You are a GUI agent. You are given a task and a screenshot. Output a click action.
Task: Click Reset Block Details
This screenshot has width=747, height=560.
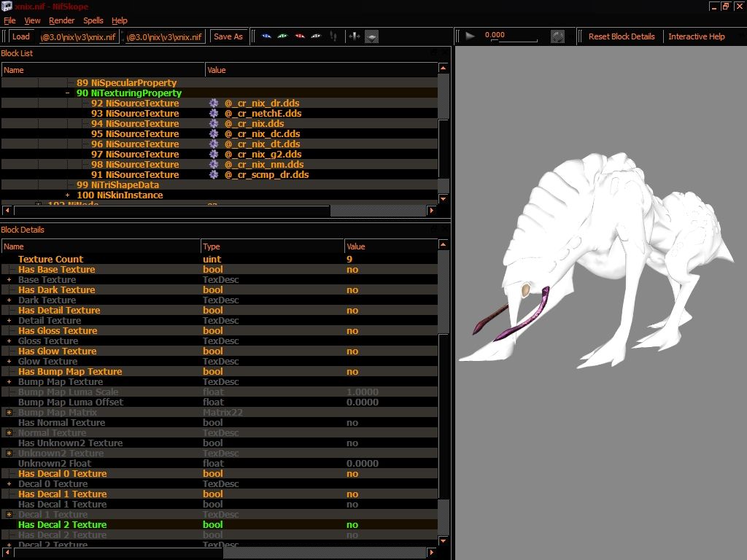622,36
